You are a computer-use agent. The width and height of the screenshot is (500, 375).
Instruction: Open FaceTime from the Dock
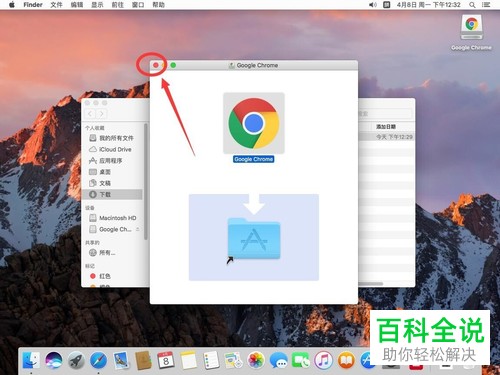(x=301, y=360)
